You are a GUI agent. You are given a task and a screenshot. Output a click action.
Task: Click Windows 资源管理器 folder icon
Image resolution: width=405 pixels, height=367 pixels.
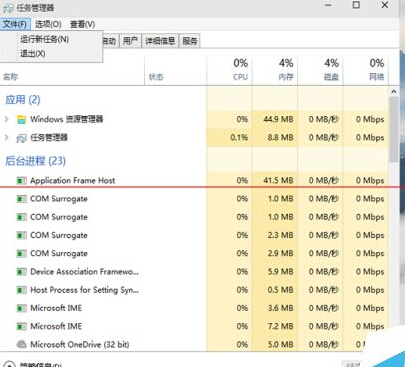(21, 119)
